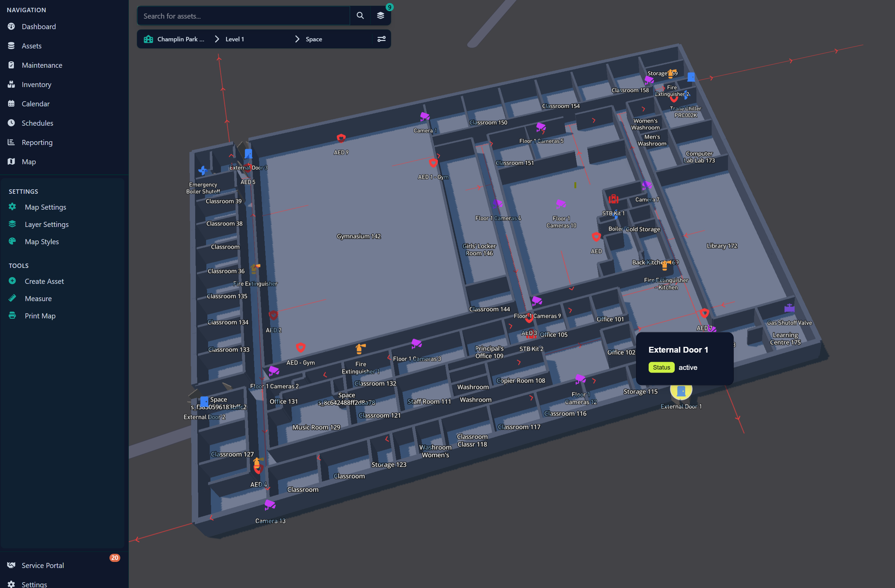Expand the Space breadcrumb chevron

pos(297,39)
